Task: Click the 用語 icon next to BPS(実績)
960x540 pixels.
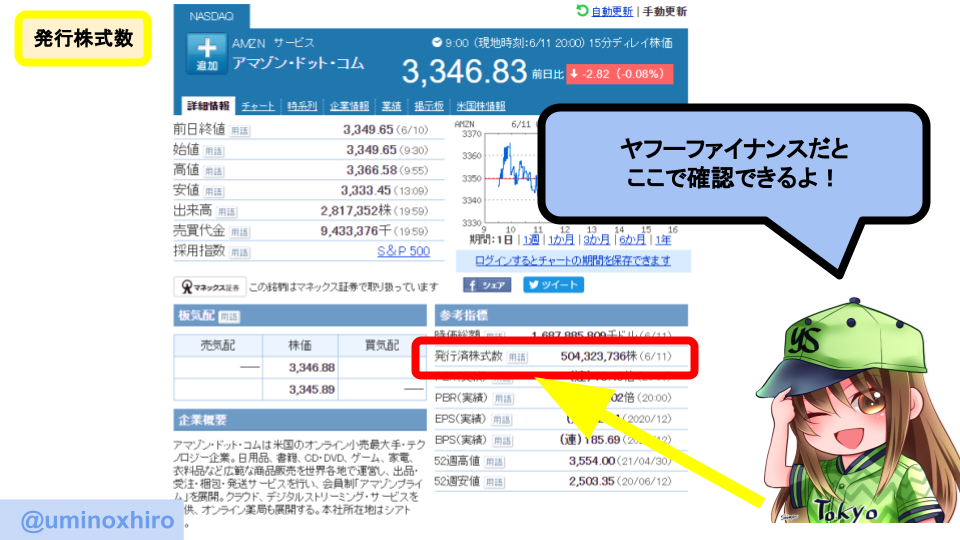Action: point(503,441)
